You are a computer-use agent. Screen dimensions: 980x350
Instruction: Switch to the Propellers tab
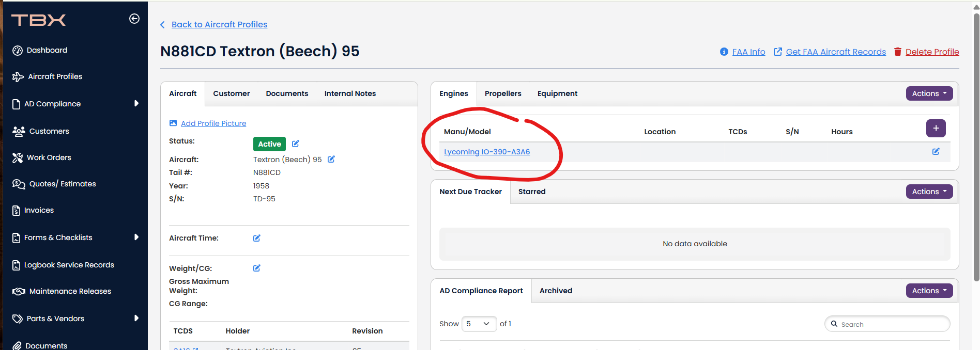[503, 93]
